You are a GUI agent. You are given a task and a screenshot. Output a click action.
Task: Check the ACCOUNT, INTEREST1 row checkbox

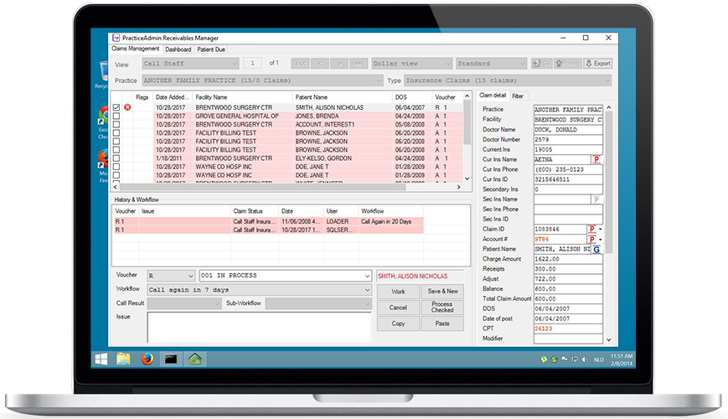click(116, 124)
